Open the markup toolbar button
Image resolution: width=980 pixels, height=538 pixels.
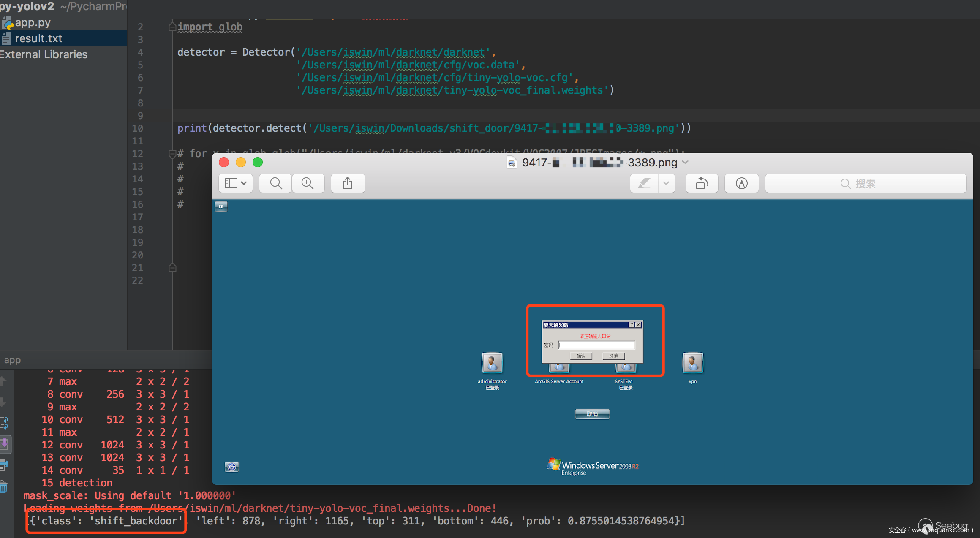point(741,183)
